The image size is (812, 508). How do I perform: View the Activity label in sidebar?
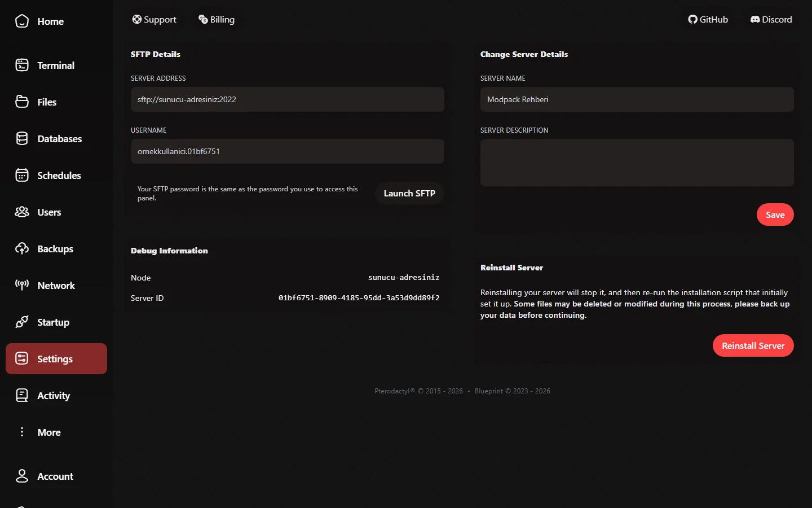click(54, 396)
